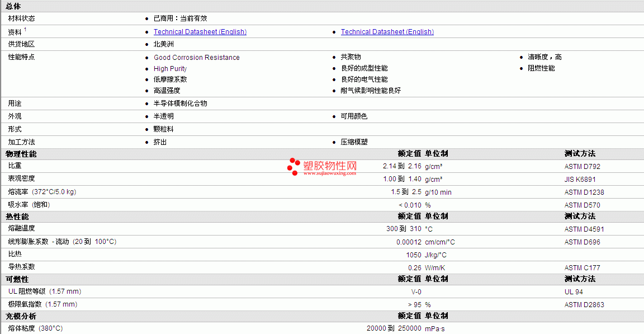Select the < 0.010 value
The image size is (644, 334).
coord(410,205)
